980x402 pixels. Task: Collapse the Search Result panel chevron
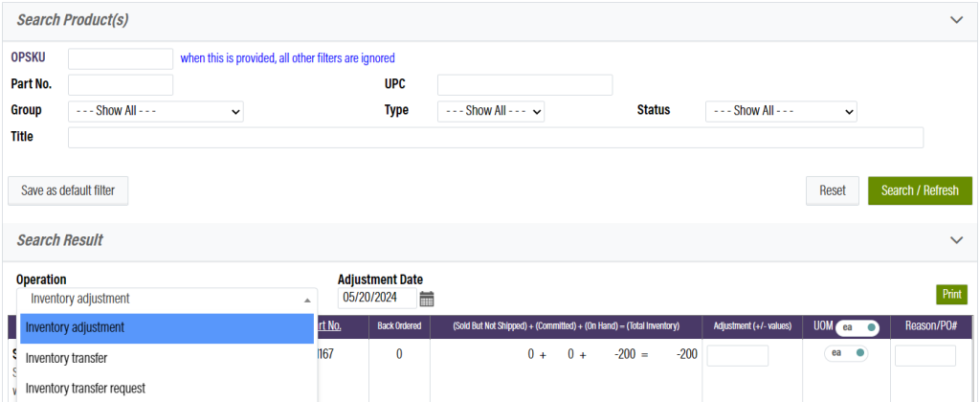pyautogui.click(x=955, y=240)
